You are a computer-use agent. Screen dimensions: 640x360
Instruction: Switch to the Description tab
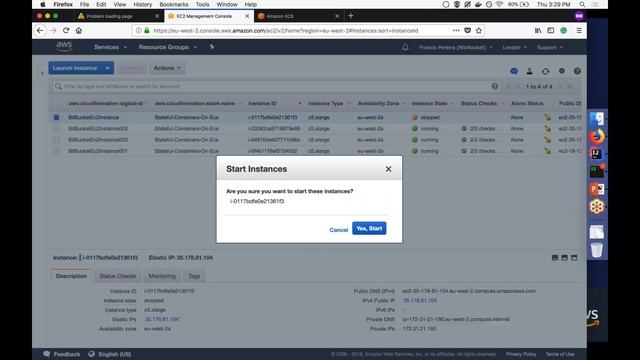pos(71,276)
